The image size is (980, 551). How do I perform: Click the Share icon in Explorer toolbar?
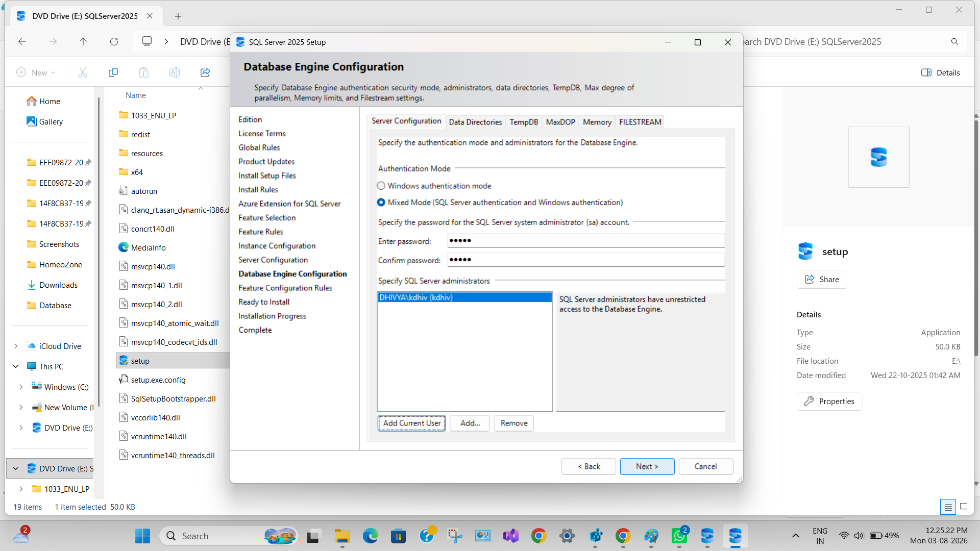pyautogui.click(x=205, y=72)
